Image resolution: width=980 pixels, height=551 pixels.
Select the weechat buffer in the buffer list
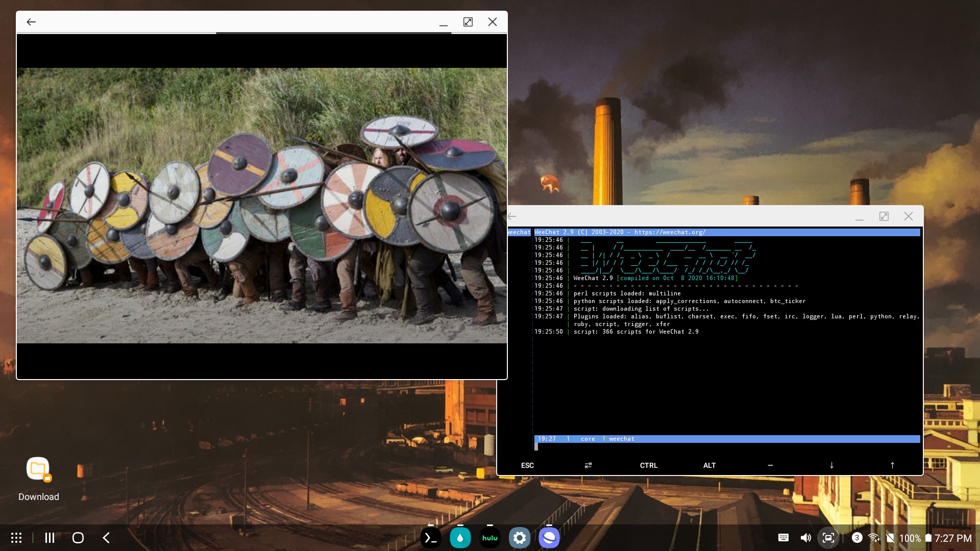tap(519, 232)
